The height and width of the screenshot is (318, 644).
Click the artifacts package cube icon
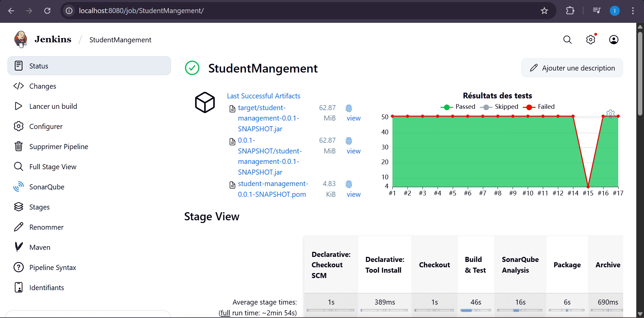pyautogui.click(x=205, y=102)
